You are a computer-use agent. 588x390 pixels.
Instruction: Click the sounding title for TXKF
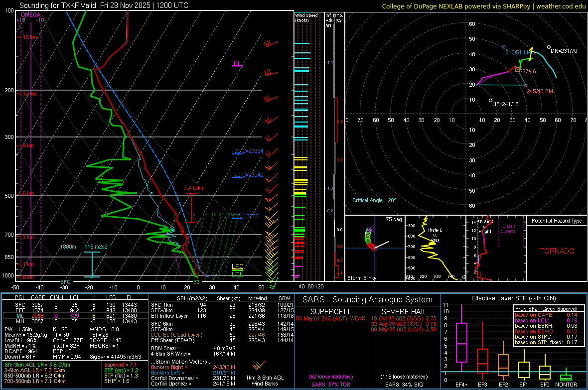104,5
